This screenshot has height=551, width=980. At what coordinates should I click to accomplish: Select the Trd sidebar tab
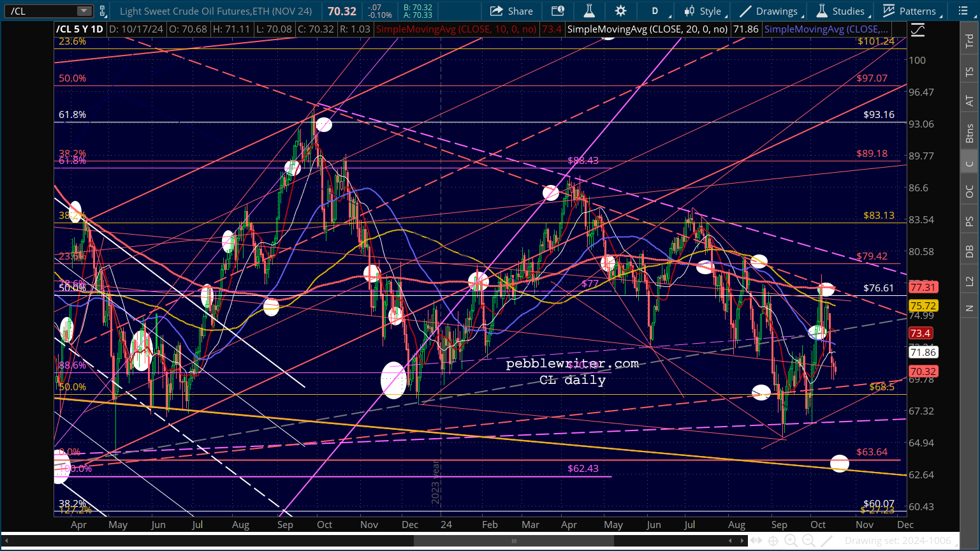pos(969,41)
